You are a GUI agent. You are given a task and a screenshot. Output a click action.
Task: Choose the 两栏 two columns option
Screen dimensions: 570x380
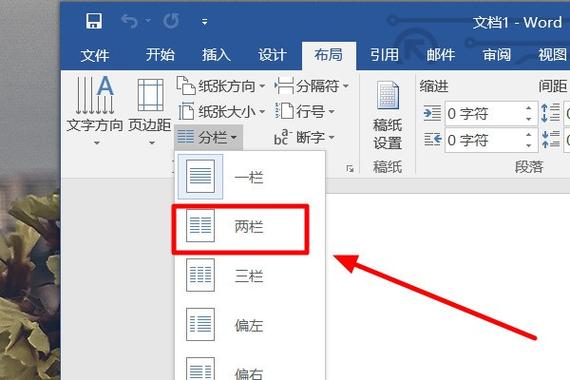[x=250, y=227]
